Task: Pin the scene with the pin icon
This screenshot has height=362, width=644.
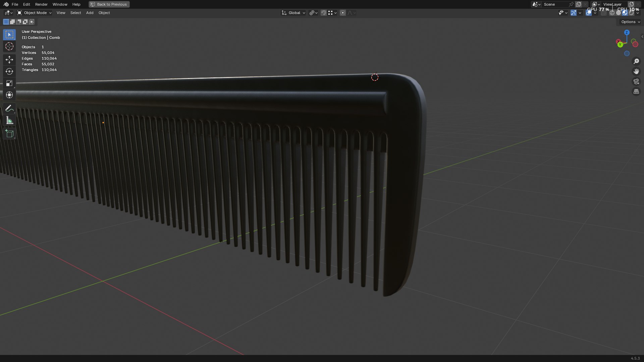Action: (571, 4)
